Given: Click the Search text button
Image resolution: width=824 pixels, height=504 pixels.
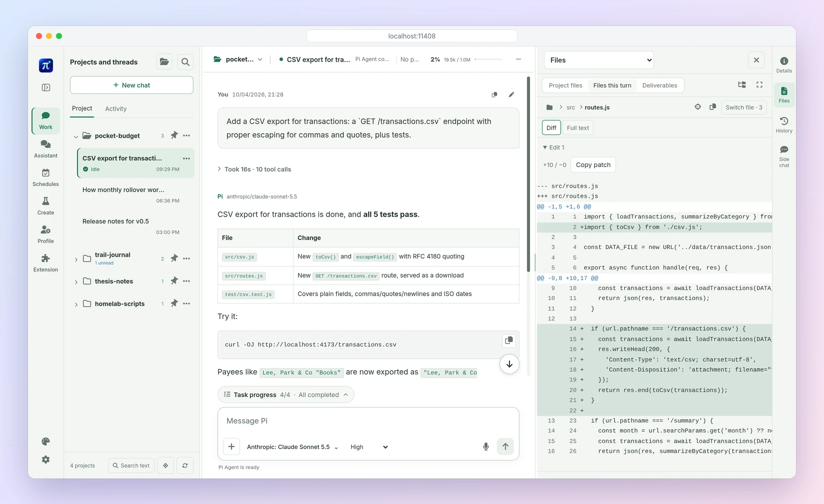Looking at the screenshot, I should 131,466.
